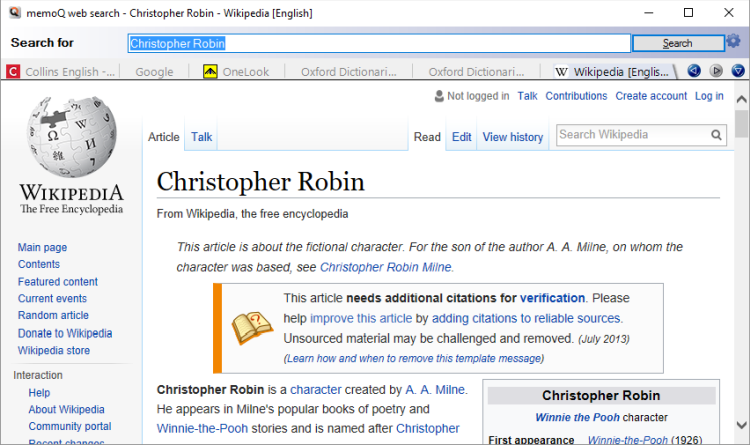750x445 pixels.
Task: Go to Random article in sidebar
Action: click(x=53, y=316)
